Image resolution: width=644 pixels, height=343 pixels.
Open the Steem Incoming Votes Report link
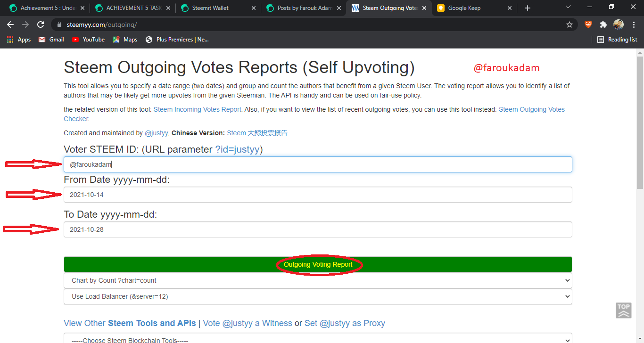198,109
